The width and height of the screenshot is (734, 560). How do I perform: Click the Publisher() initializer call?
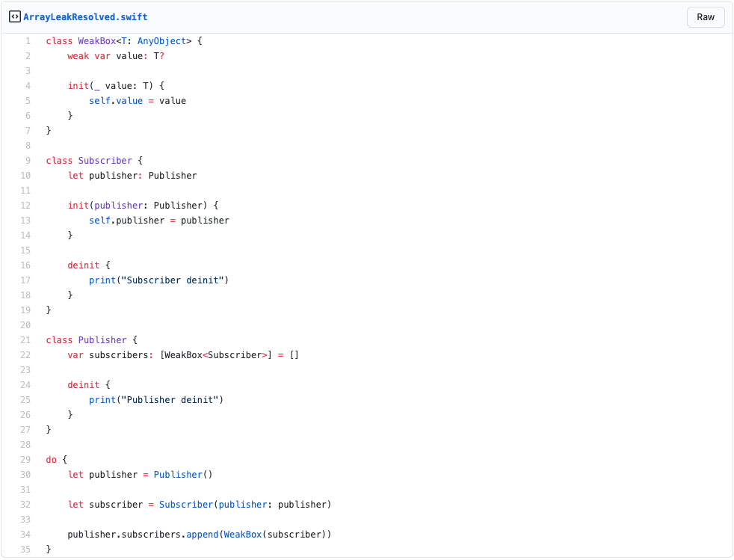183,475
